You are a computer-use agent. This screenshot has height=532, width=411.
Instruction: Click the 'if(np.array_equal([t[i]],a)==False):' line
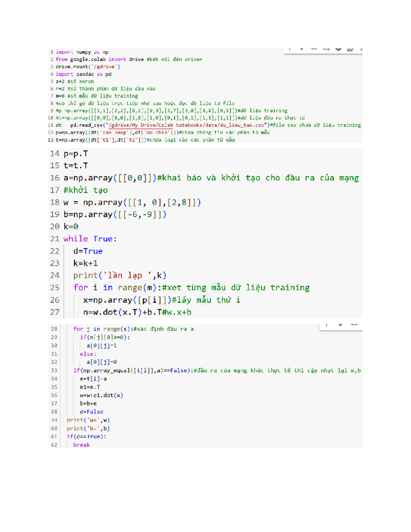pyautogui.click(x=217, y=370)
